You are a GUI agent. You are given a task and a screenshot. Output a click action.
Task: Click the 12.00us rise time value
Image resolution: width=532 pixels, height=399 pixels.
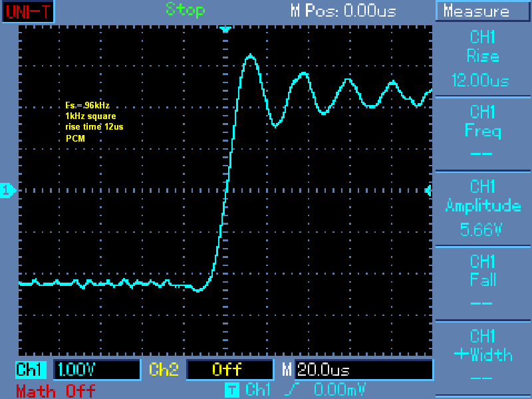tap(480, 80)
